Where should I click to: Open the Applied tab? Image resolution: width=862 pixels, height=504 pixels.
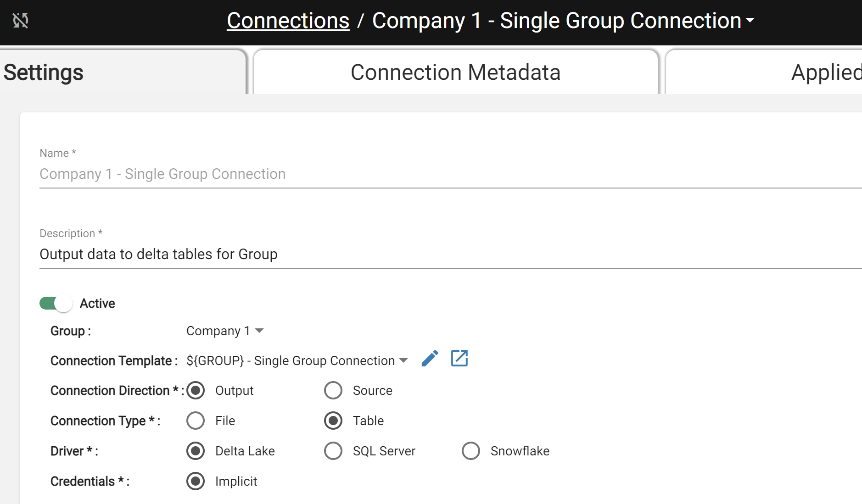tap(764, 72)
